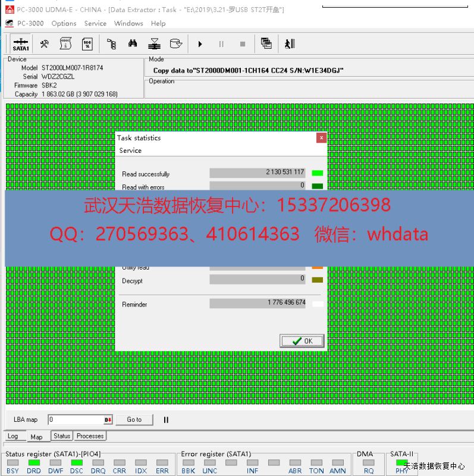Viewport: 474px width, 476px height.
Task: Click the binoculars search icon
Action: 133,44
